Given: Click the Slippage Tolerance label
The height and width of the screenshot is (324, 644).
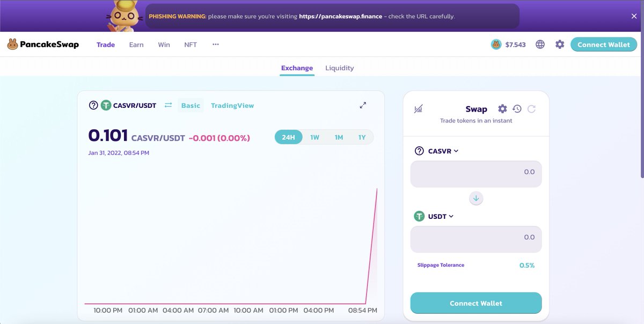Looking at the screenshot, I should pyautogui.click(x=441, y=265).
